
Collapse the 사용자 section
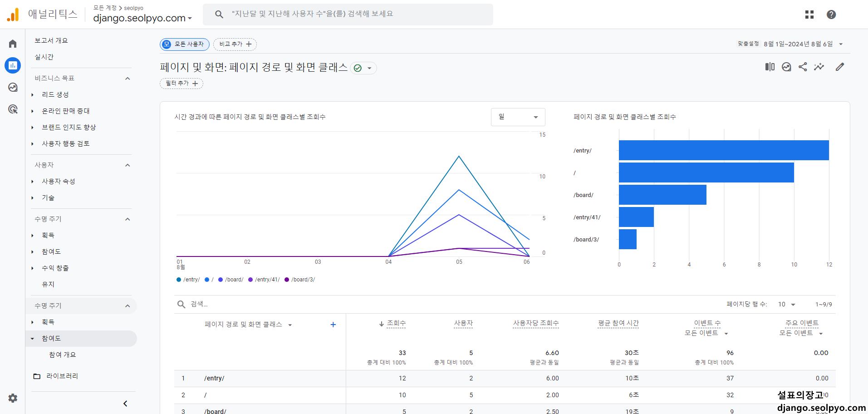[128, 165]
